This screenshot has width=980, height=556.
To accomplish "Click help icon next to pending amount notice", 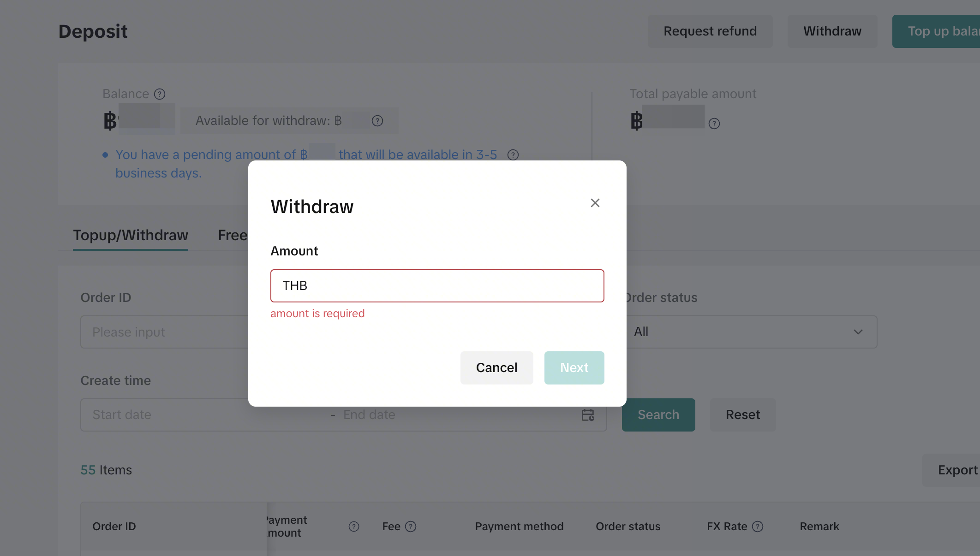I will click(x=513, y=155).
